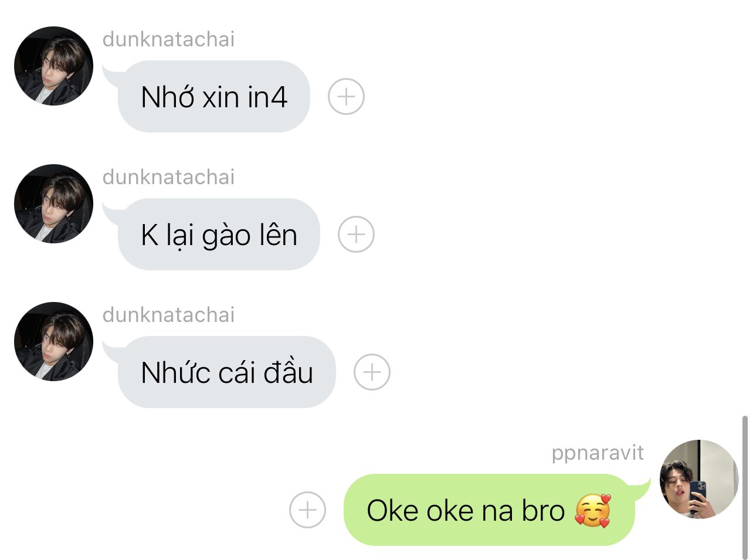Open dunknatachai avatar beside "Nhớ xin in4"

pyautogui.click(x=53, y=66)
